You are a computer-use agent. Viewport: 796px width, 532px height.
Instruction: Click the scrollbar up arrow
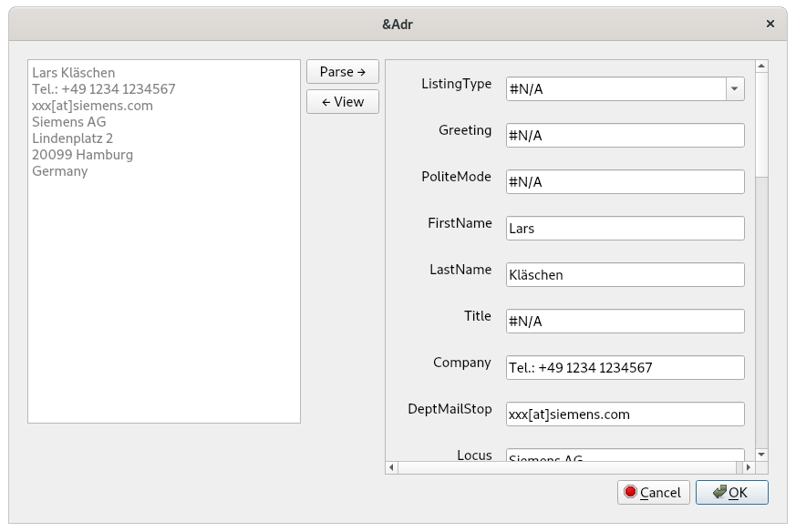click(760, 64)
